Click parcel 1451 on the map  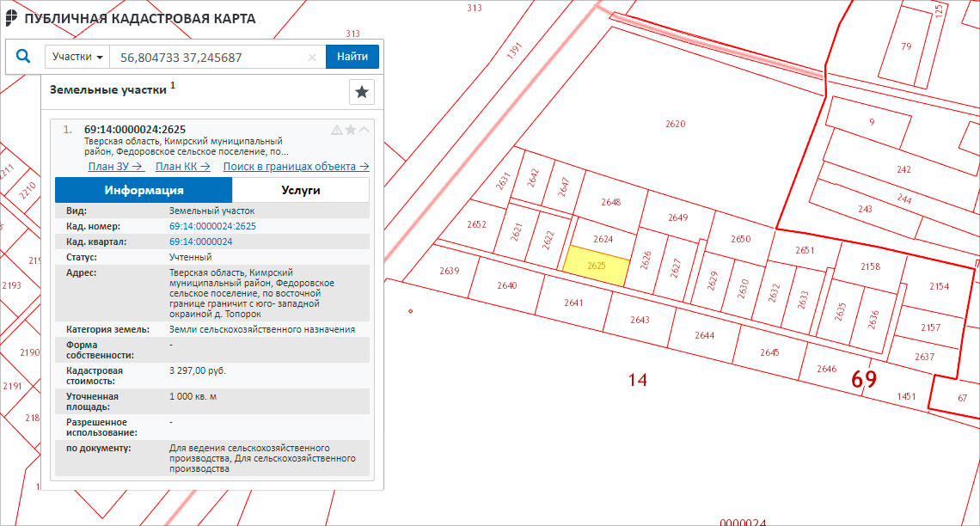click(x=905, y=396)
